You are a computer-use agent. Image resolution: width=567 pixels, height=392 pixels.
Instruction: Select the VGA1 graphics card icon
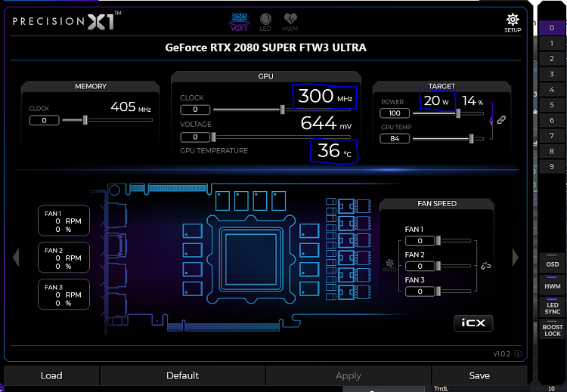(239, 22)
